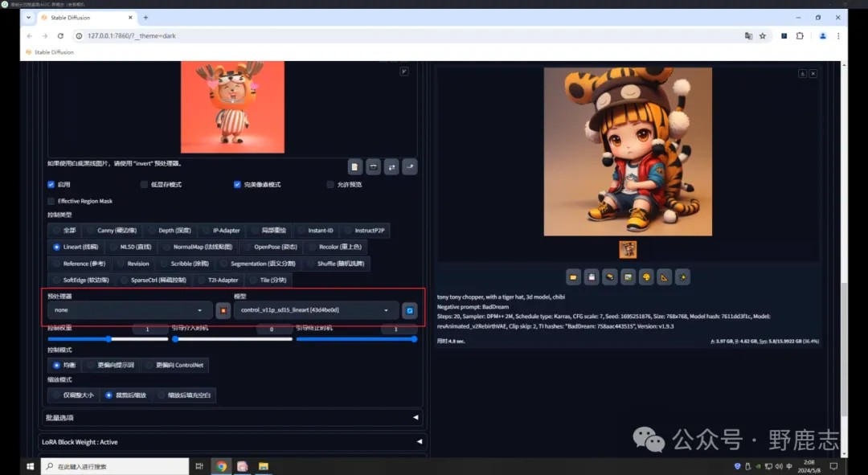Screen dimensions: 868x475
Task: Reload the browser page
Action: coord(60,35)
